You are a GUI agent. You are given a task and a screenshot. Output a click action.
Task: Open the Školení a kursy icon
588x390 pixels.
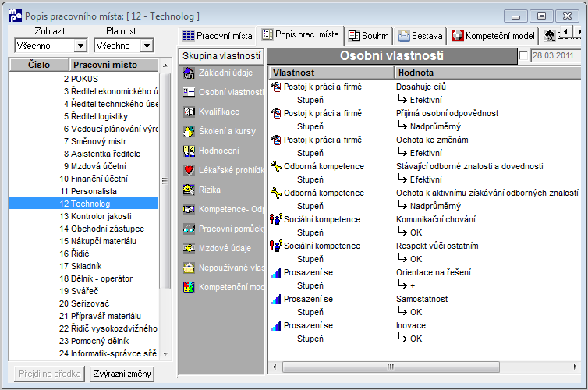tap(189, 131)
